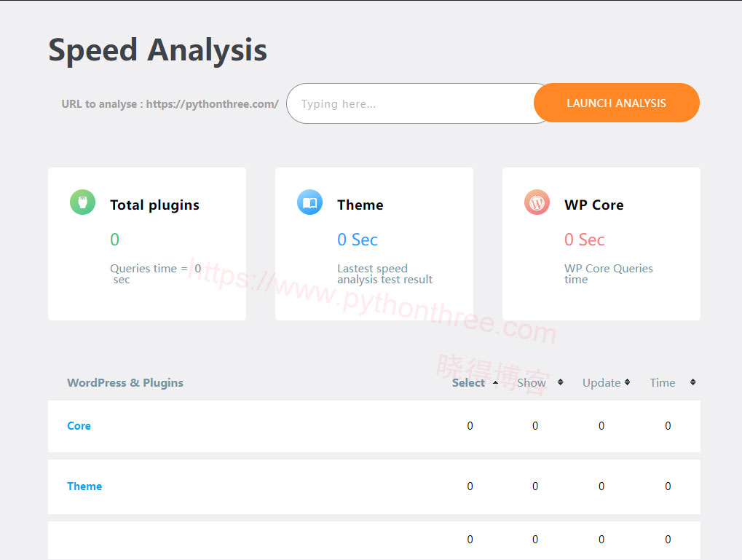742x560 pixels.
Task: Click the blue '0 Sec' Theme value
Action: coord(358,240)
